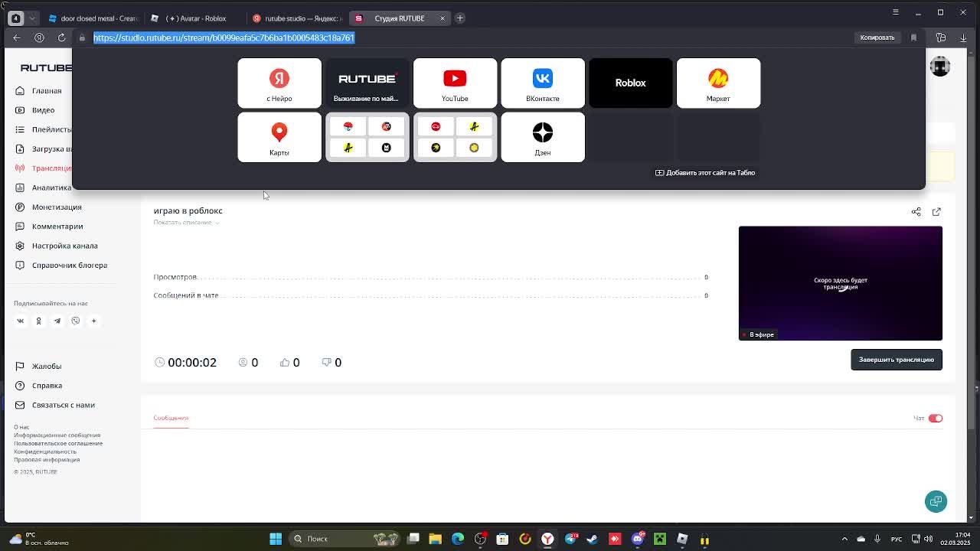Open File Explorer from taskbar
The width and height of the screenshot is (980, 551).
(435, 539)
